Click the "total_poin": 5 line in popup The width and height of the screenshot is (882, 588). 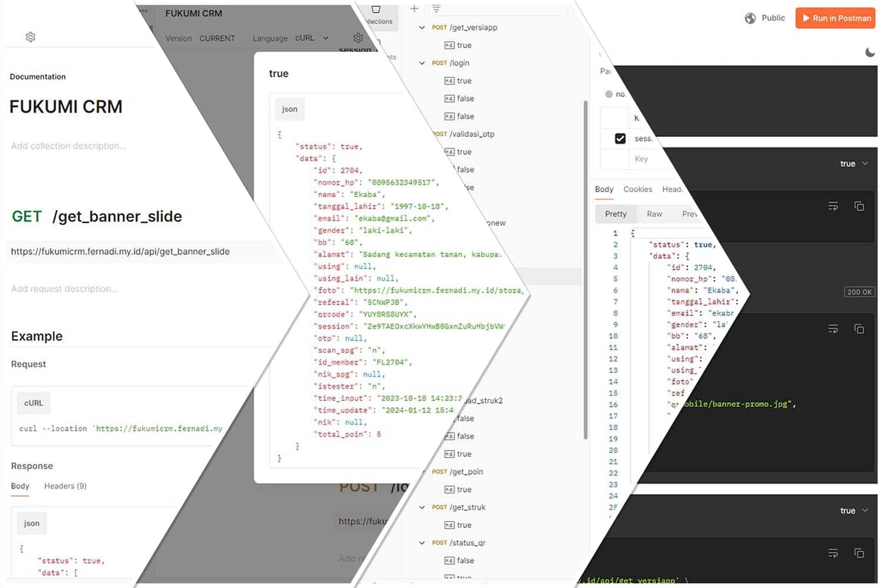coord(348,434)
